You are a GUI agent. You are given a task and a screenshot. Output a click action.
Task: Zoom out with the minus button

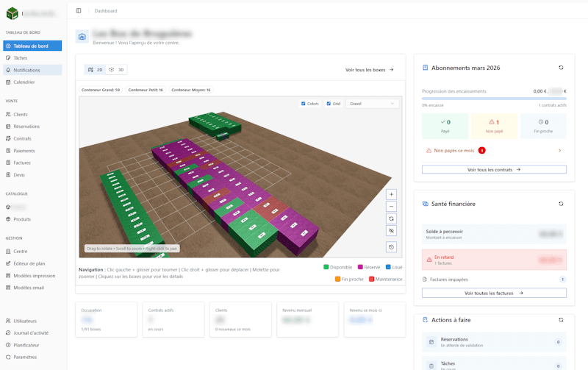pyautogui.click(x=391, y=207)
